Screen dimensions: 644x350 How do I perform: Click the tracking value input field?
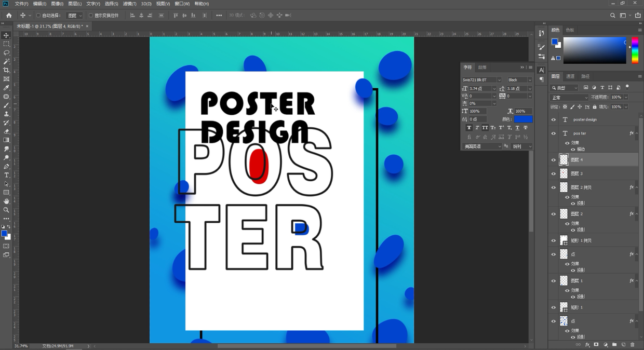(x=516, y=96)
